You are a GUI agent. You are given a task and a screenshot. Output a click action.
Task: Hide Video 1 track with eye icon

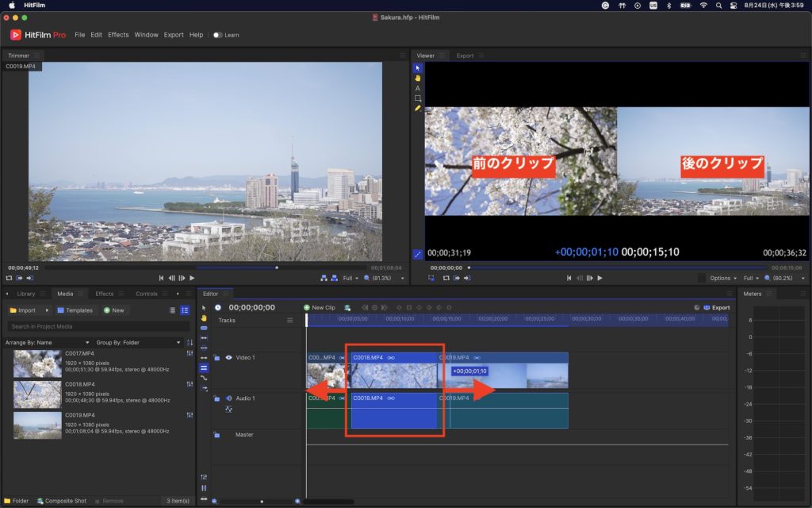coord(228,358)
